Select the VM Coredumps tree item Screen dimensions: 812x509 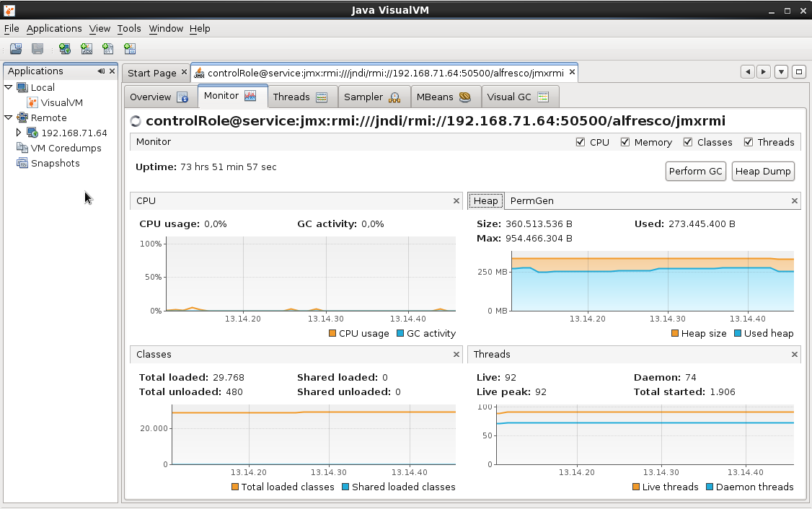(x=66, y=148)
